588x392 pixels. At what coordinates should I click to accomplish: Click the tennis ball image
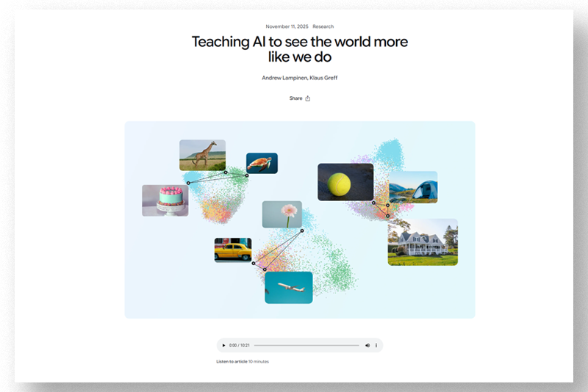point(345,182)
